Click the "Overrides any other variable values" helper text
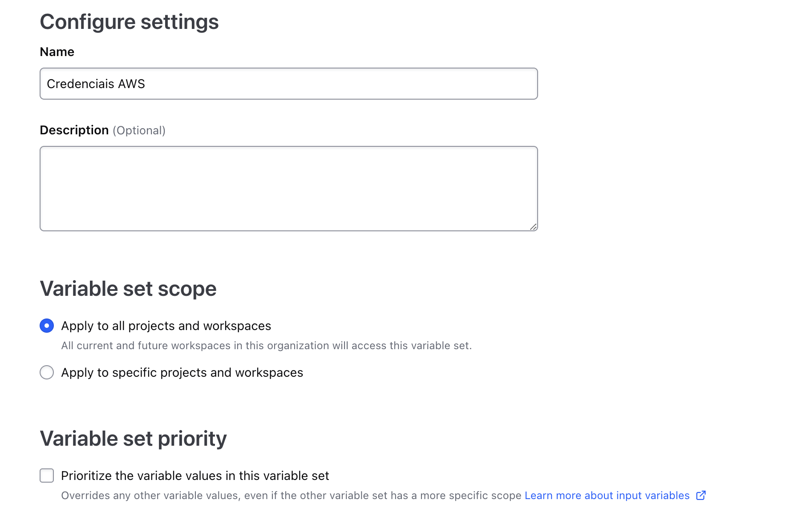The width and height of the screenshot is (794, 532). pyautogui.click(x=291, y=496)
